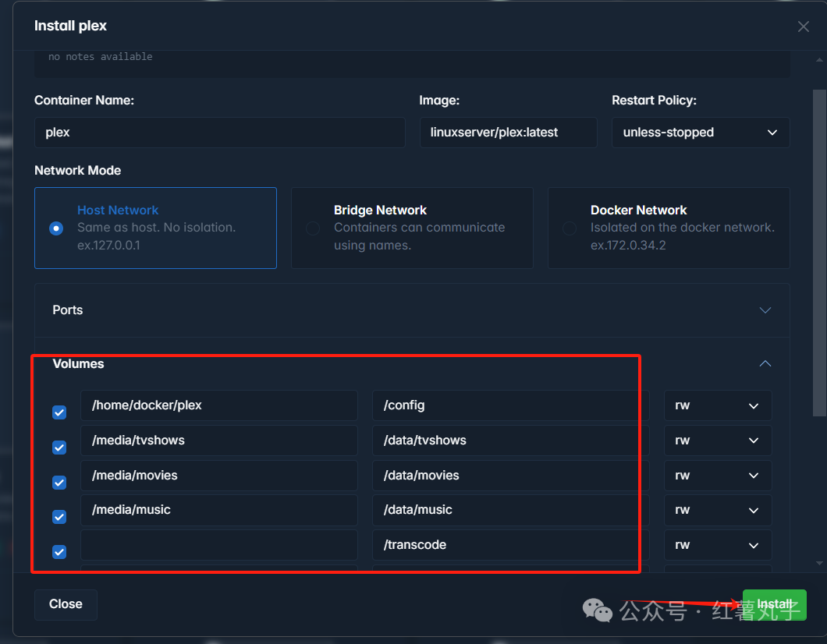Select the Docker Network radio option
827x644 pixels.
[x=569, y=228]
